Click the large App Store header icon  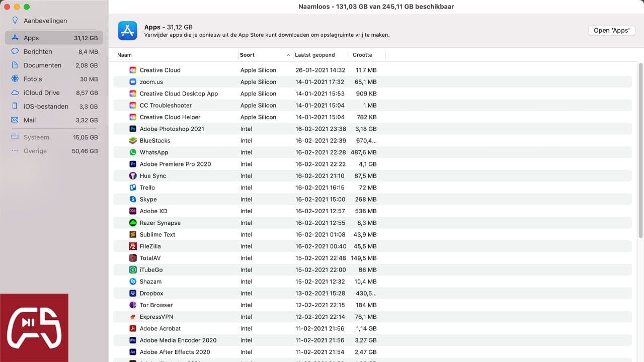point(127,31)
